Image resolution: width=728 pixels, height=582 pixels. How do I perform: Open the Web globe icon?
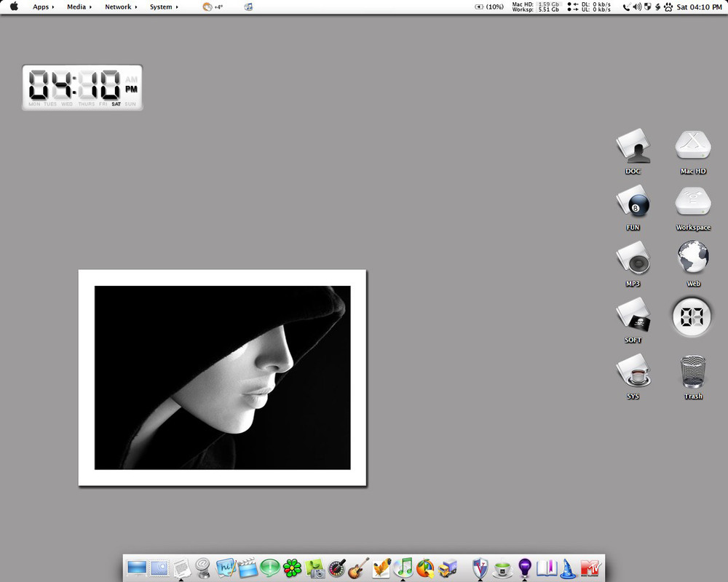693,263
